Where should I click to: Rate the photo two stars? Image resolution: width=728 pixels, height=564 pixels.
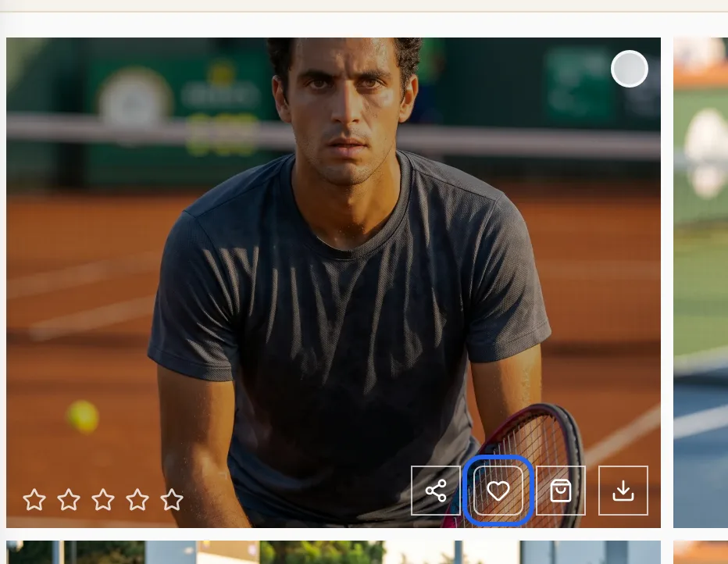tap(69, 499)
